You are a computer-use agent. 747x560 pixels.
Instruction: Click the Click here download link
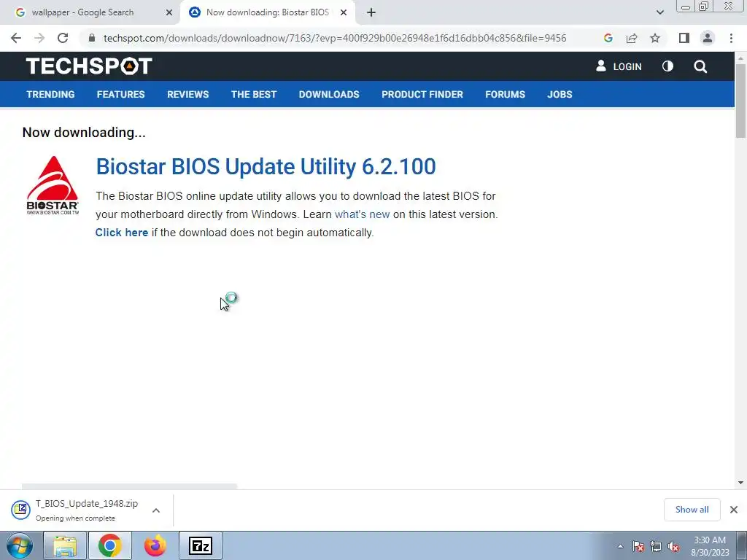(x=122, y=233)
